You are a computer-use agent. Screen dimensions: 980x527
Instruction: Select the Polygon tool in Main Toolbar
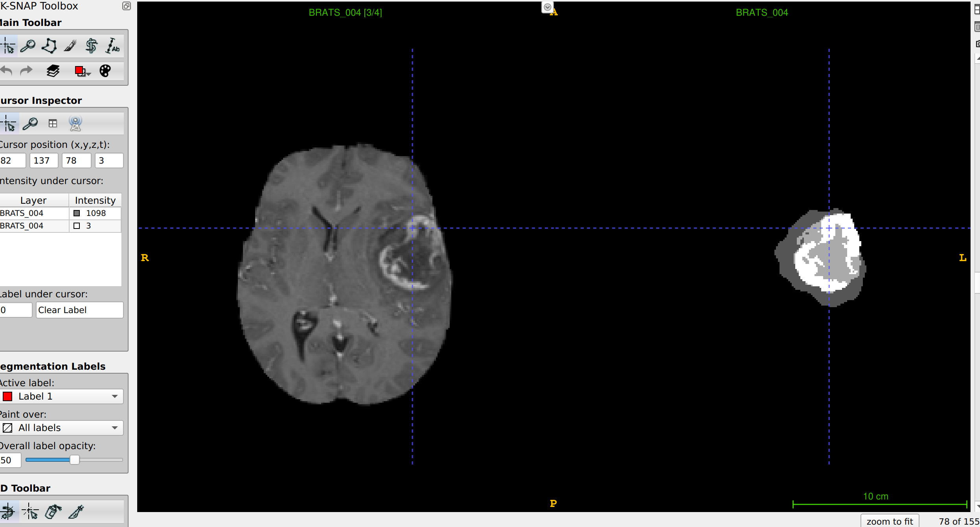pyautogui.click(x=49, y=46)
